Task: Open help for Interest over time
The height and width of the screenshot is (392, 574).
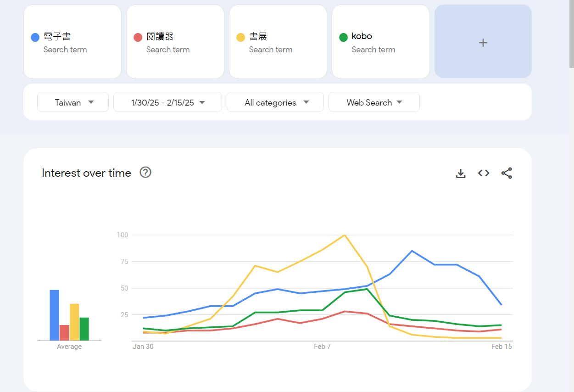Action: [x=145, y=172]
